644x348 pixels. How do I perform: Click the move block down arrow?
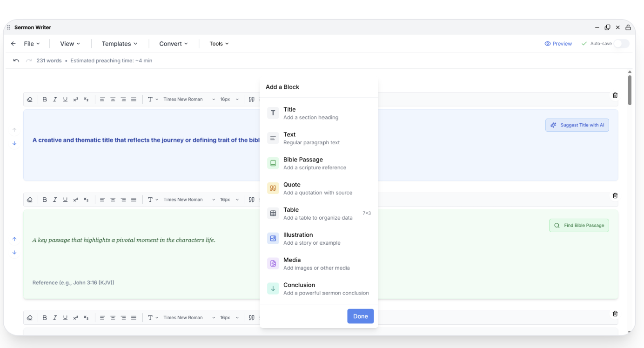(14, 144)
